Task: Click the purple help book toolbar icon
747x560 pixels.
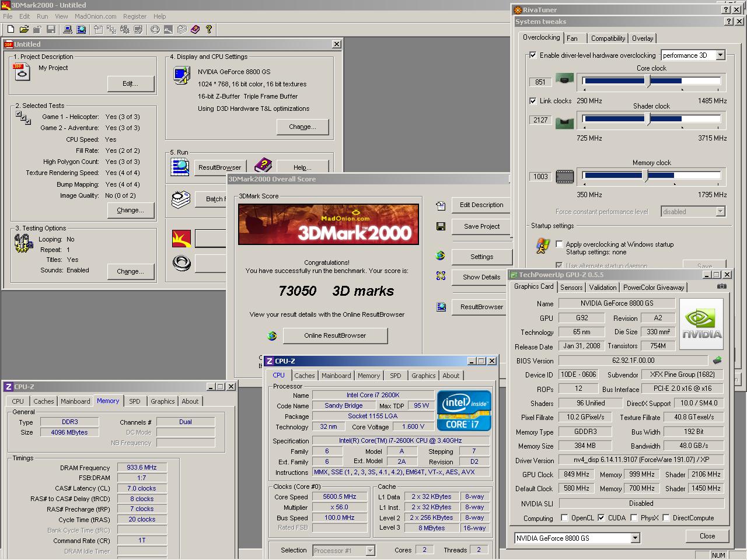Action: click(195, 29)
